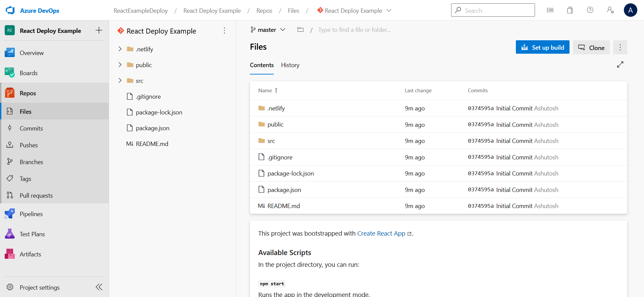The height and width of the screenshot is (297, 644).
Task: Click the Clone button
Action: (591, 47)
